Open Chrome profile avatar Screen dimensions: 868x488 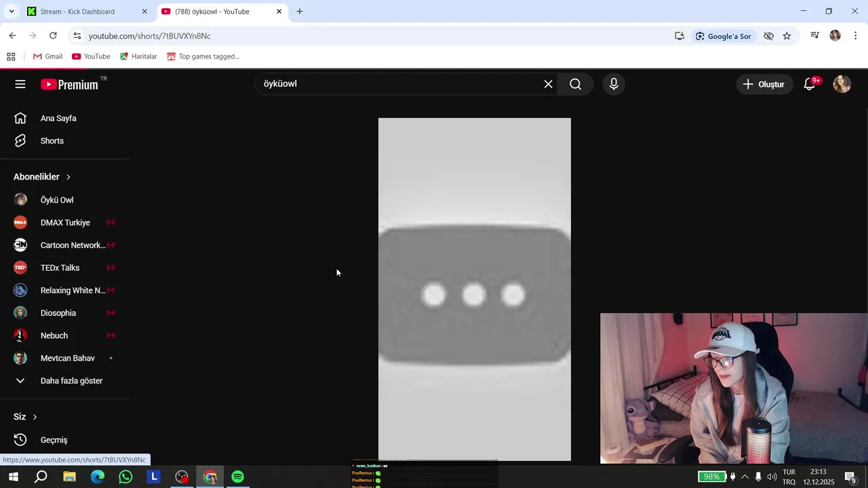pyautogui.click(x=835, y=36)
